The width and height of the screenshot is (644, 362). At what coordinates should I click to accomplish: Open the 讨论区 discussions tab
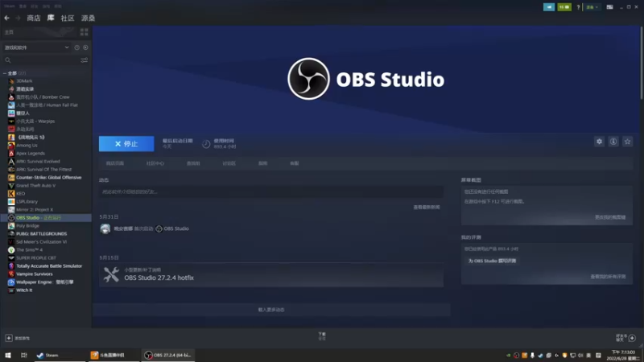tap(229, 163)
